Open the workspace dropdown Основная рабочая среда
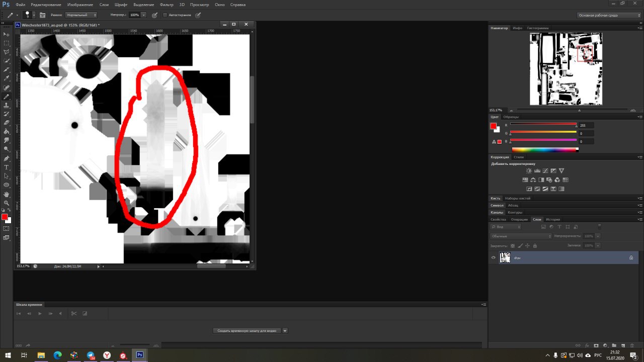This screenshot has width=644, height=362. [x=609, y=15]
